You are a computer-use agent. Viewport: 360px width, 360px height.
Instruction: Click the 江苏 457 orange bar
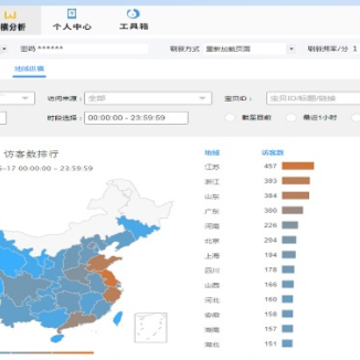click(298, 166)
